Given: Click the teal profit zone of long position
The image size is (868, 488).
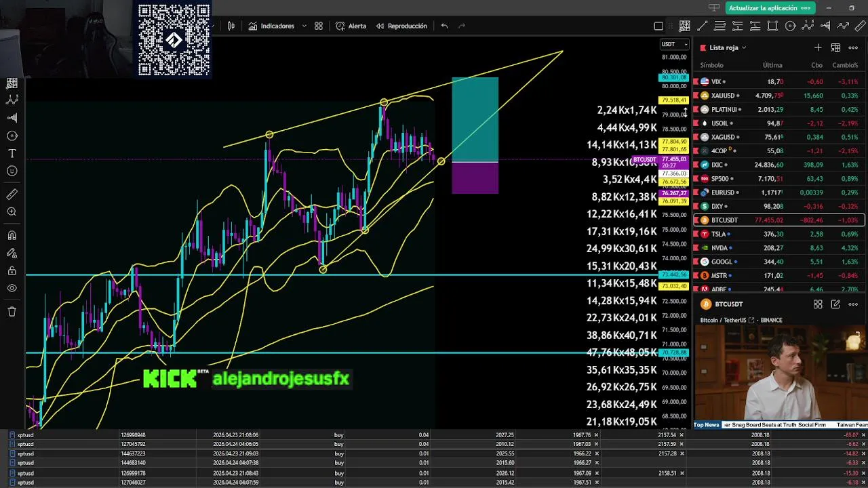Looking at the screenshot, I should (x=475, y=119).
